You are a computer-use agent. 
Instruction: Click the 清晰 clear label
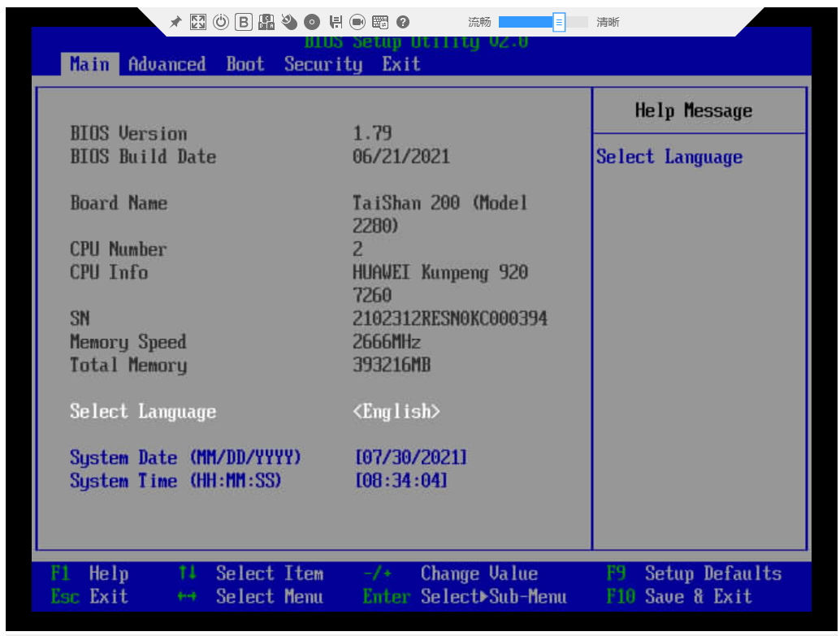(x=608, y=22)
